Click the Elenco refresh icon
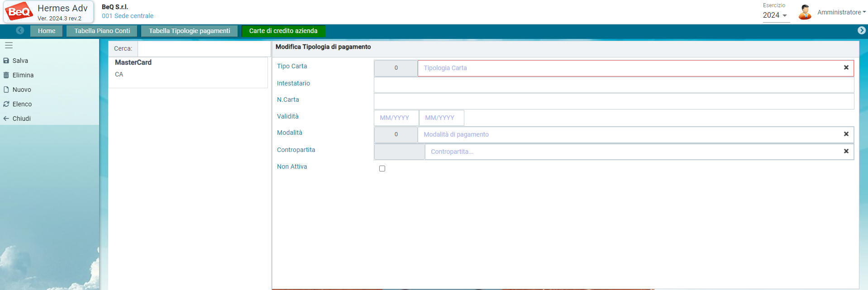868x290 pixels. click(x=6, y=104)
